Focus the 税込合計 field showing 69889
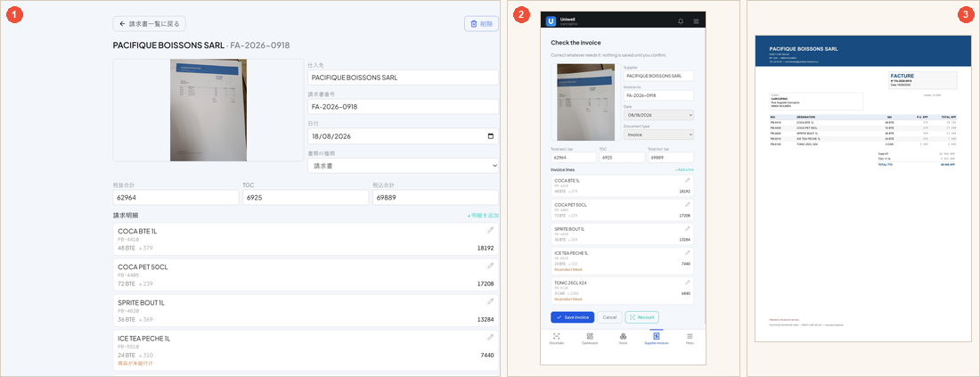 (436, 198)
